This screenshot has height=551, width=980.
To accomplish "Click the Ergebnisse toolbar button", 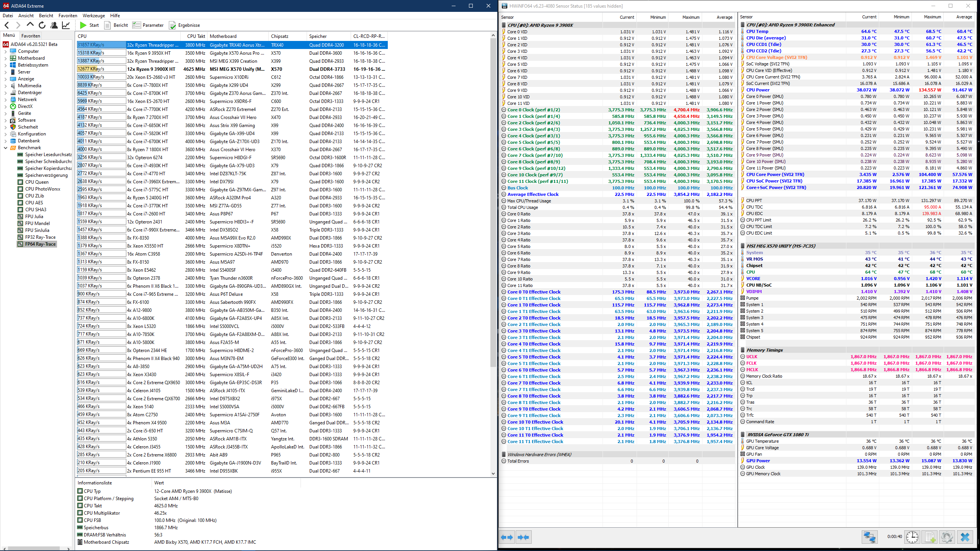I will pos(185,25).
